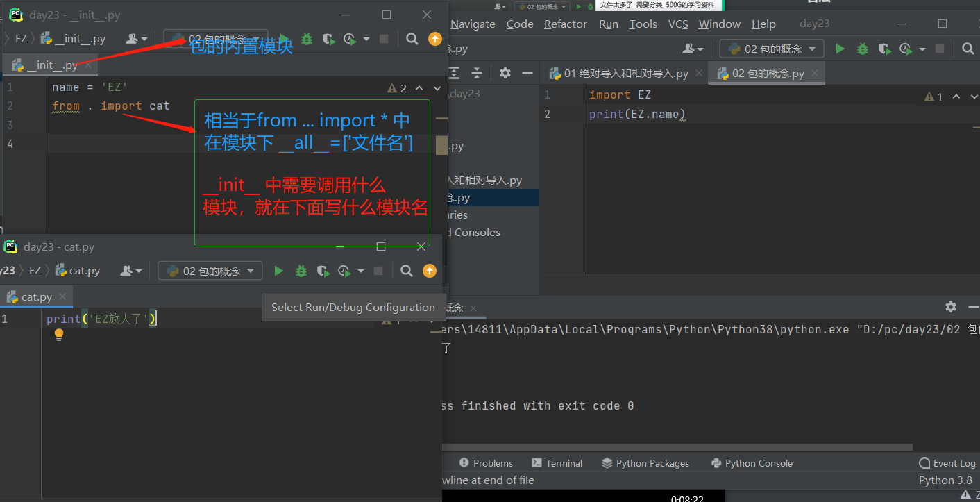Open the Problems tool window
Viewport: 980px width, 502px height.
[486, 463]
